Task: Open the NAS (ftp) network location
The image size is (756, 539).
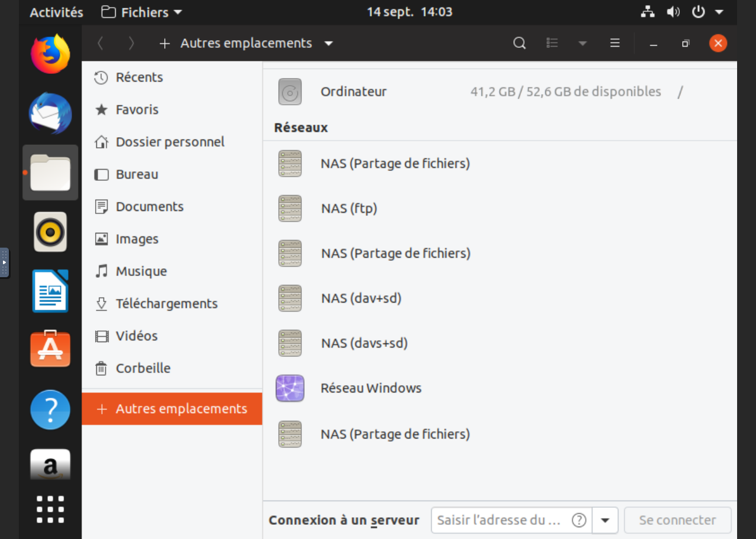Action: pos(349,208)
